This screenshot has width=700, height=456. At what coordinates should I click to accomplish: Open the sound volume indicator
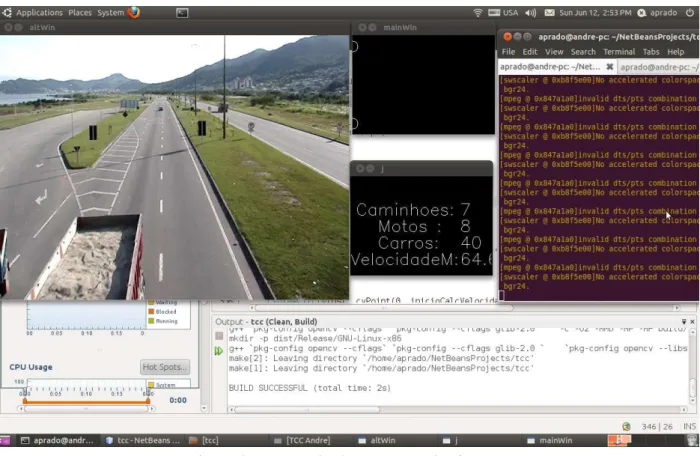click(x=530, y=13)
